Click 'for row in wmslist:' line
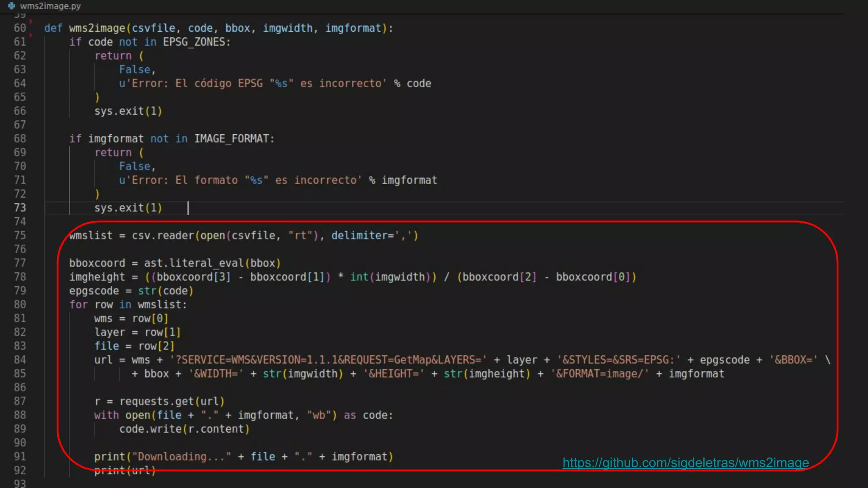Image resolution: width=868 pixels, height=488 pixels. pos(128,305)
